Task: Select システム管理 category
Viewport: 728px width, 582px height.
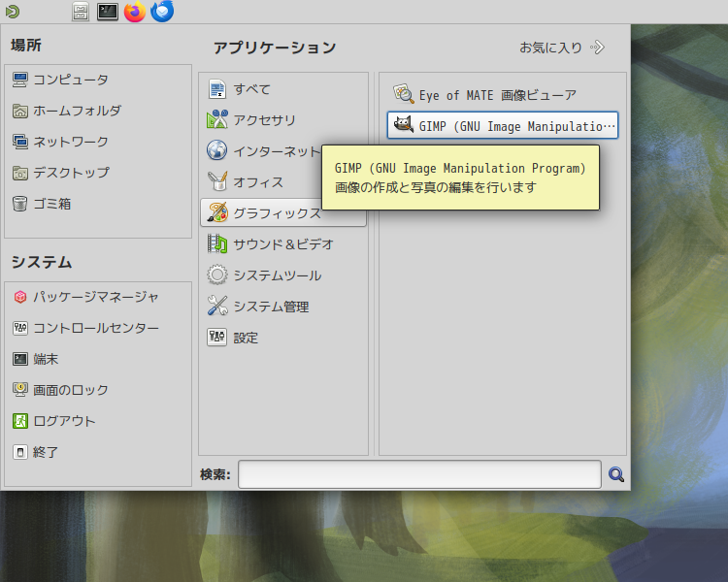Action: click(283, 307)
